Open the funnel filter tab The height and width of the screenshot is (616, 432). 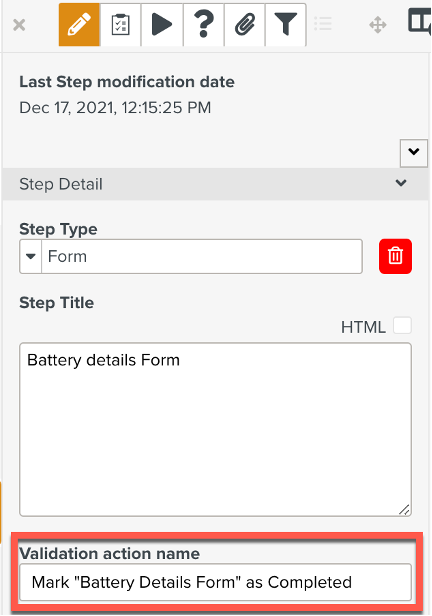(x=286, y=25)
